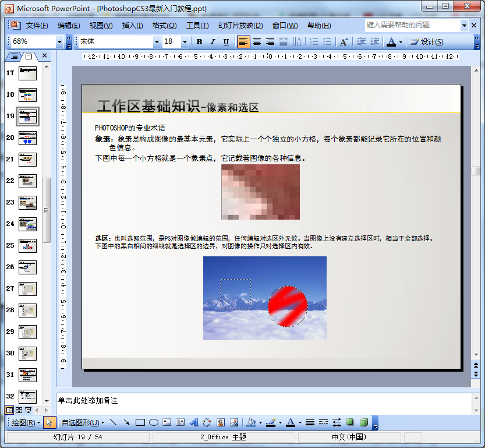Open the 幻灯片放映(D) menu
Viewport: 485px width, 448px height.
pos(240,26)
